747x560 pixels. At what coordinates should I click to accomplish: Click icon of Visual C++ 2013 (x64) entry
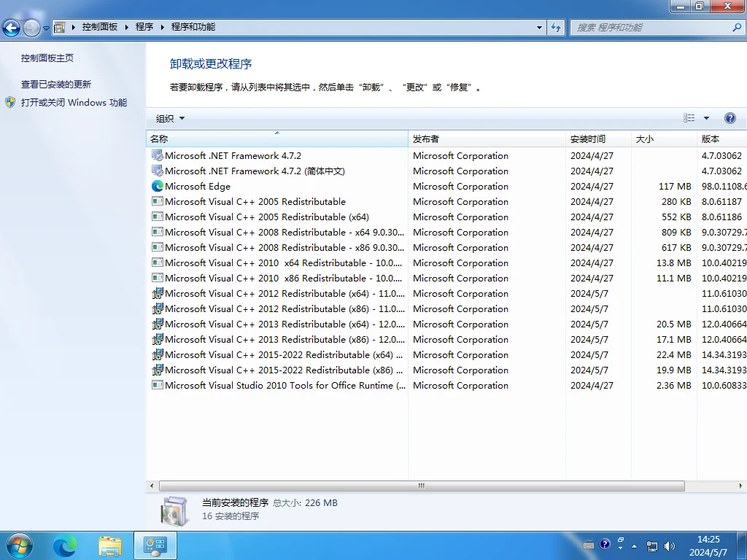click(x=158, y=324)
